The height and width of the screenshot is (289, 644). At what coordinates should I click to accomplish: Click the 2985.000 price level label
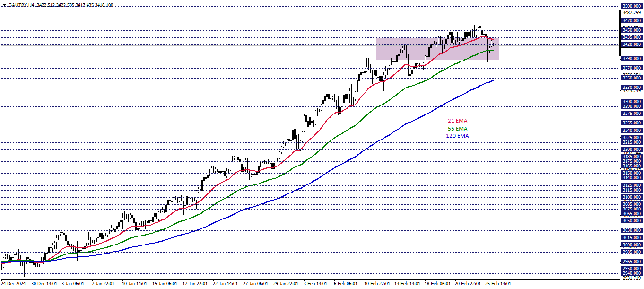(x=632, y=252)
